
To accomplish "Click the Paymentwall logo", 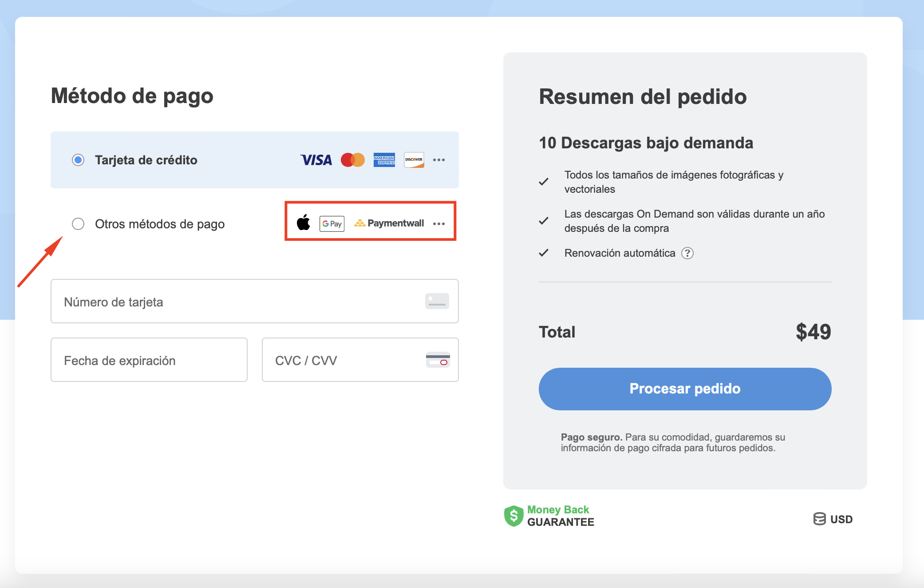I will coord(389,223).
